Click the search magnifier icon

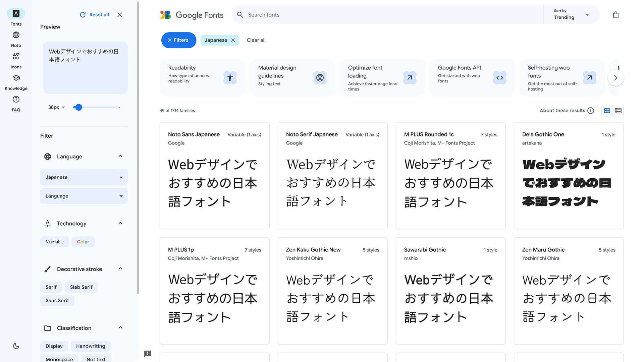coord(240,15)
